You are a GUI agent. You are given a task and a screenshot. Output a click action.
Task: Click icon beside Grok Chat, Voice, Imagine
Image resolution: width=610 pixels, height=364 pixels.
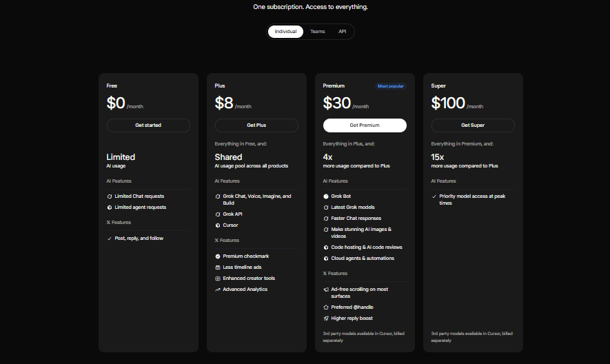click(x=218, y=196)
